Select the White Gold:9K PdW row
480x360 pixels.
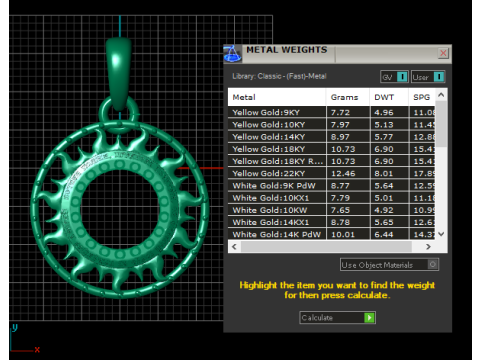click(x=332, y=186)
